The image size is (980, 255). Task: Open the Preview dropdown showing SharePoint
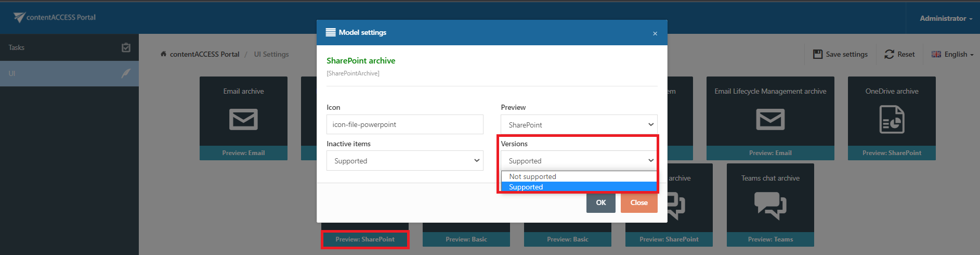point(579,125)
